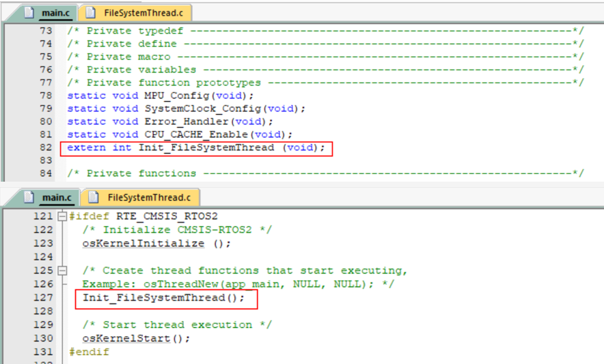The height and width of the screenshot is (364, 604).
Task: Place cursor on osKernelInitialize function call
Action: (x=143, y=243)
